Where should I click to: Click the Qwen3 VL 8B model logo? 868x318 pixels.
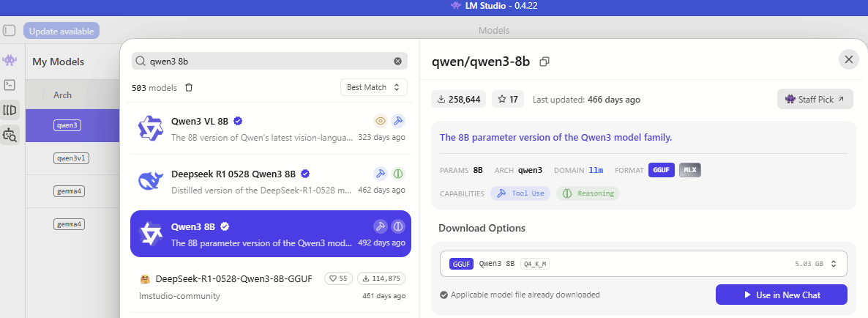coord(150,128)
